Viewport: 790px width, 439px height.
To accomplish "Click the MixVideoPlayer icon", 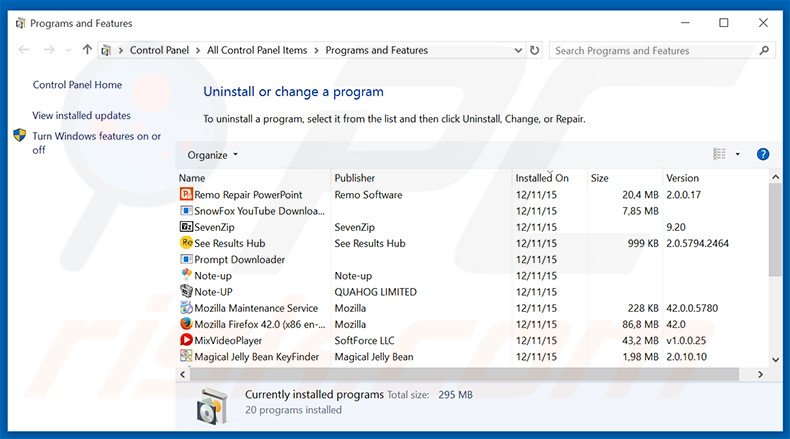I will point(186,341).
